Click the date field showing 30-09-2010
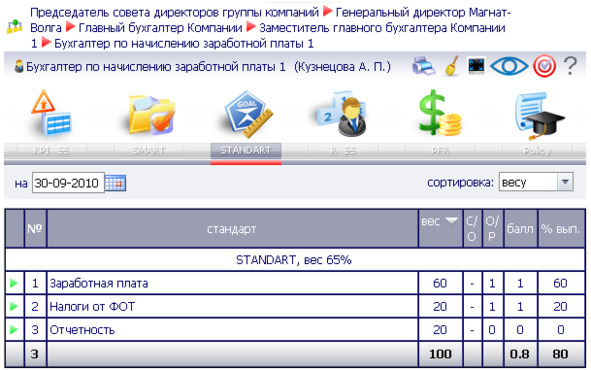The height and width of the screenshot is (370, 591). [68, 183]
